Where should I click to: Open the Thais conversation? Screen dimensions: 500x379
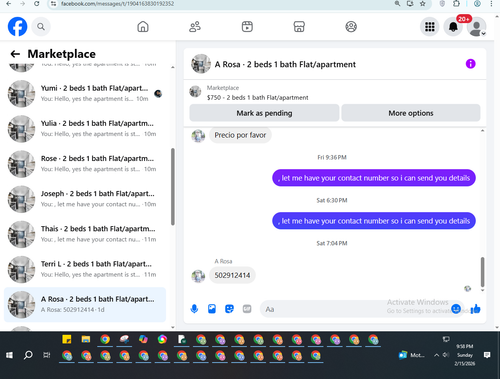pos(85,234)
